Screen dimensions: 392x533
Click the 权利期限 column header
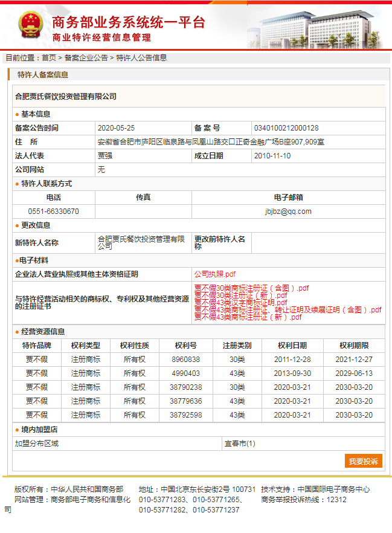coord(354,346)
